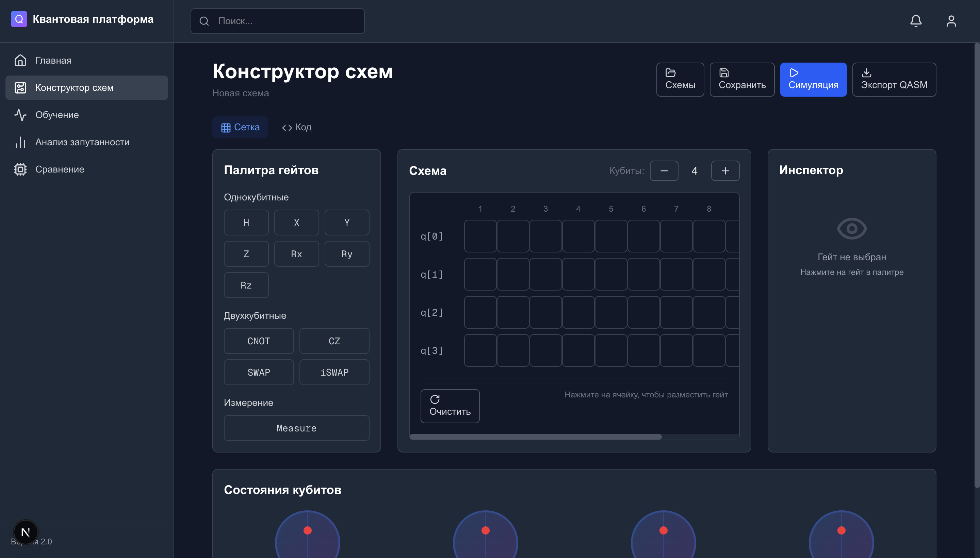Viewport: 980px width, 558px height.
Task: Select Конструктор схем menu item
Action: [87, 87]
